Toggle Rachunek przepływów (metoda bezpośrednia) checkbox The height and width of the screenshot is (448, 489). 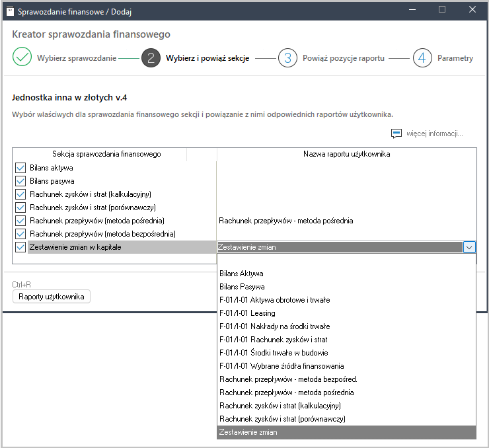20,234
